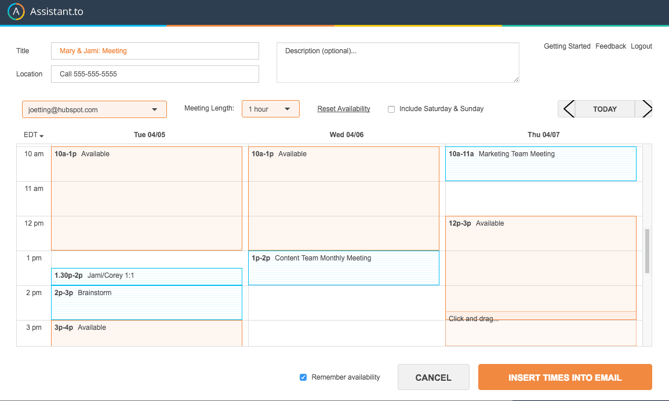This screenshot has width=669, height=401.
Task: Uncheck Remember availability checkbox
Action: pyautogui.click(x=303, y=377)
